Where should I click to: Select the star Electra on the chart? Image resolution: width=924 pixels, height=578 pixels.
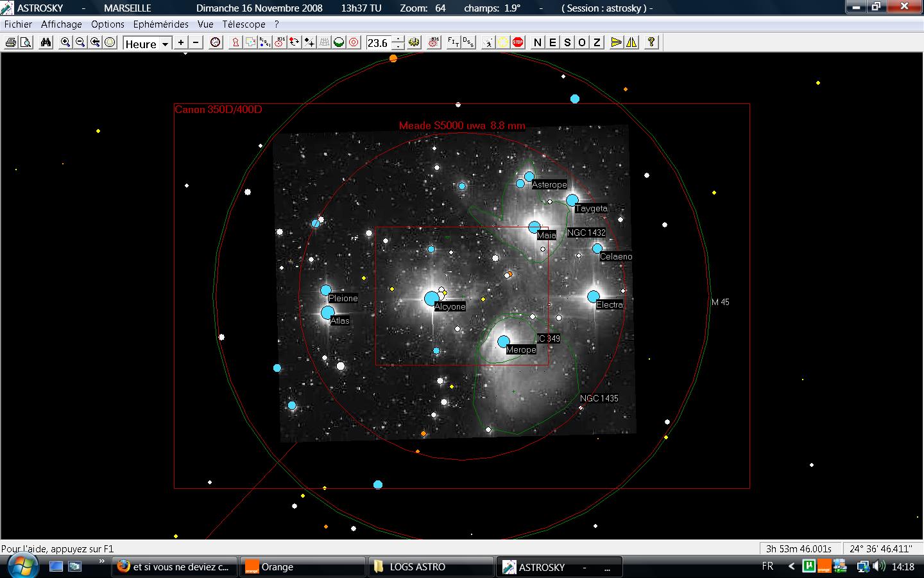594,297
